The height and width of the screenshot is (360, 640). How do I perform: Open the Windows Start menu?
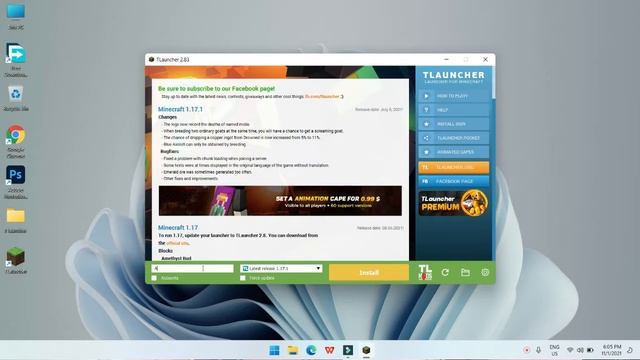point(274,350)
